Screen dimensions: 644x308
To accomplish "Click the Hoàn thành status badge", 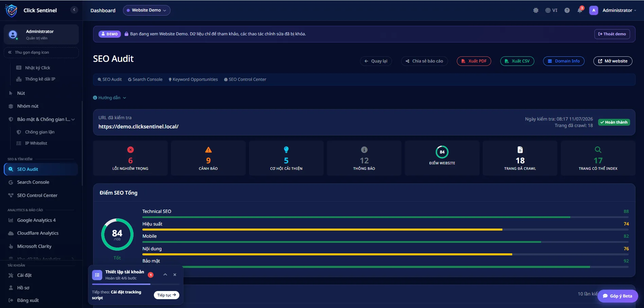I will tap(614, 122).
